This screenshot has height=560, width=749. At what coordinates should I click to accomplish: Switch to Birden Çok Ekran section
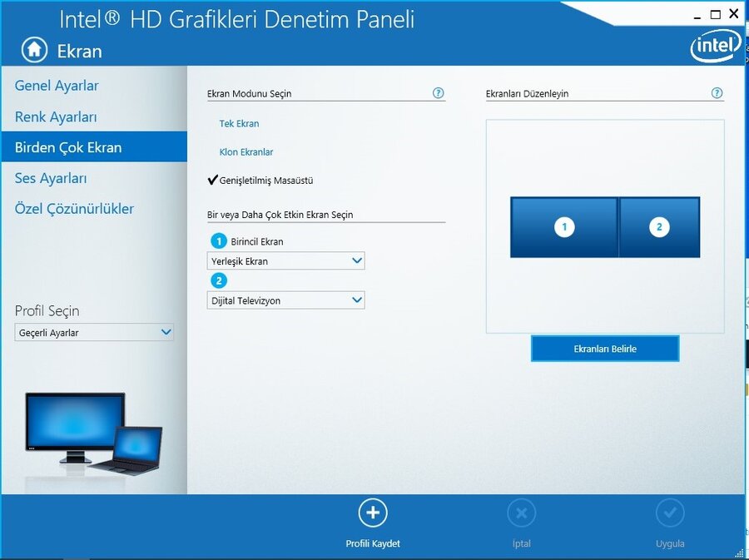pos(94,147)
